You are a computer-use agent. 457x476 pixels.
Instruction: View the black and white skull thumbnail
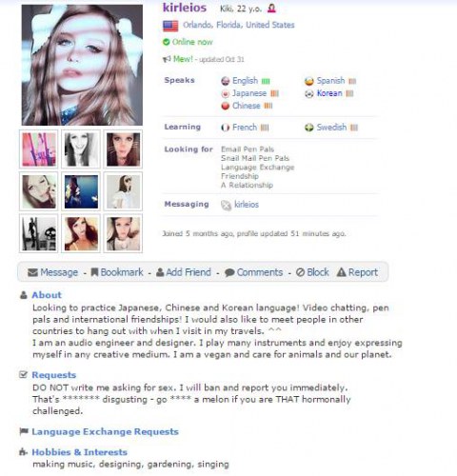39,233
